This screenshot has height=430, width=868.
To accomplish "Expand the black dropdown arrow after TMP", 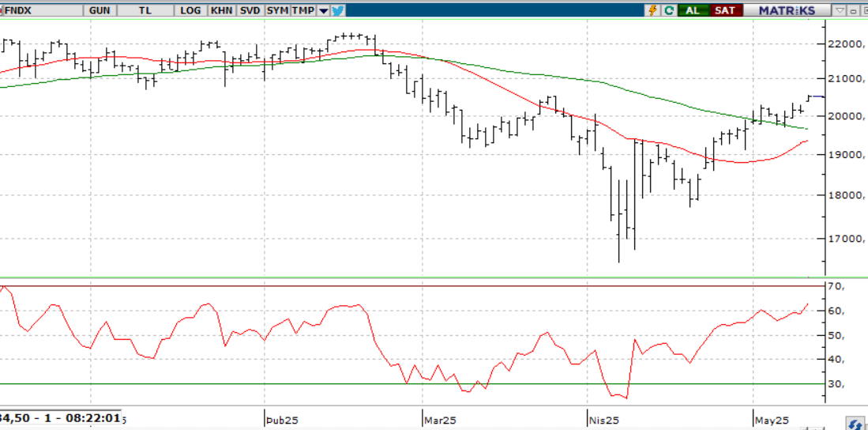I will point(324,10).
